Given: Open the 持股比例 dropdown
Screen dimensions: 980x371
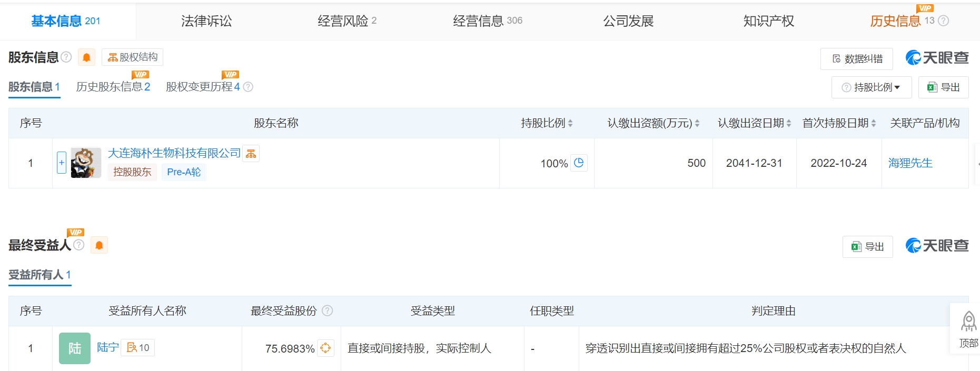Looking at the screenshot, I should coord(872,87).
